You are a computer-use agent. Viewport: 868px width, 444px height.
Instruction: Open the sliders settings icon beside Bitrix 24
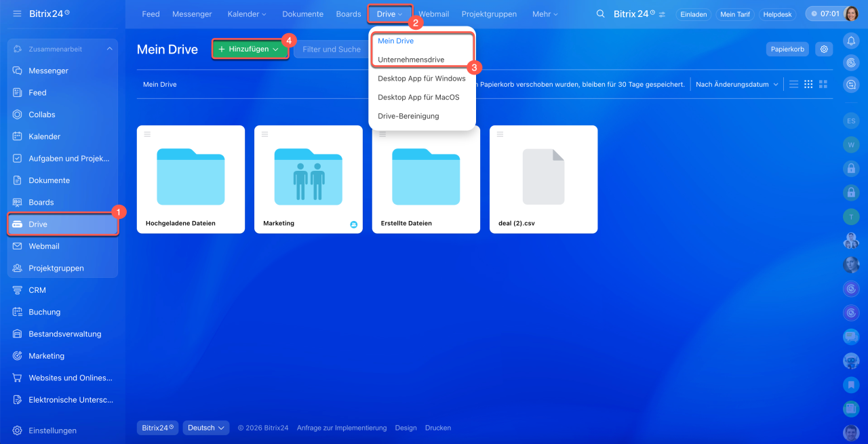click(x=662, y=14)
